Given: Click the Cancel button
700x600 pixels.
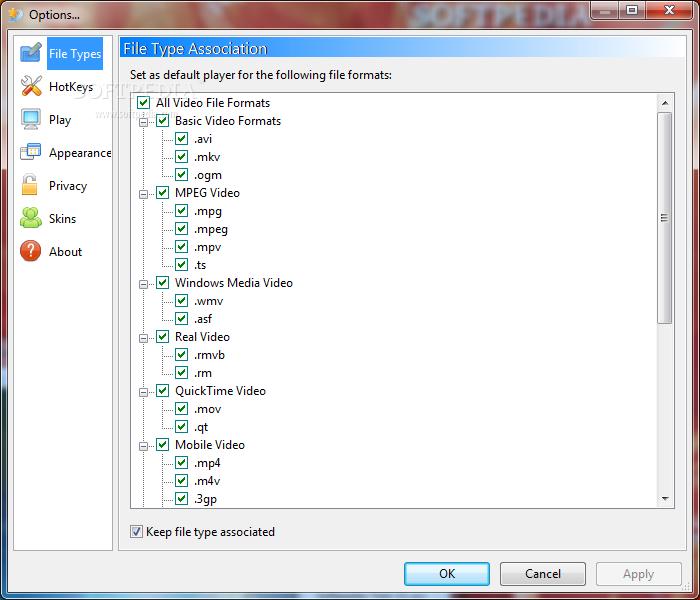Looking at the screenshot, I should (543, 574).
